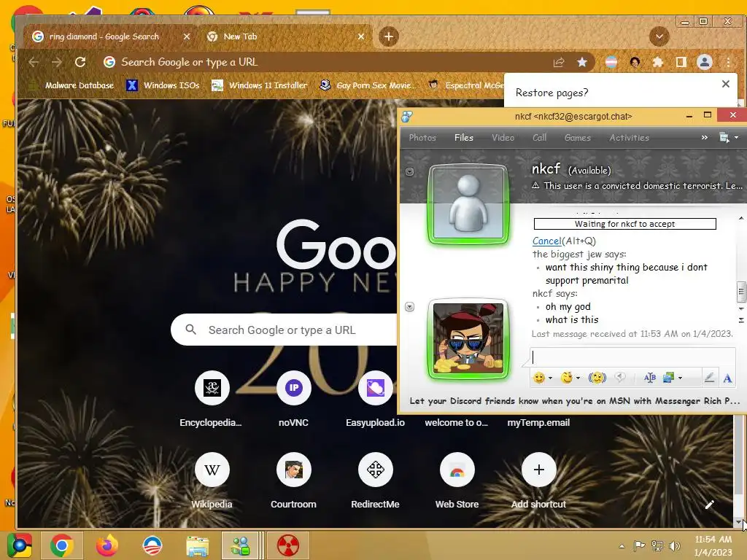This screenshot has height=560, width=747.
Task: Open the Windows 11 Installer bookmark
Action: pyautogui.click(x=260, y=85)
